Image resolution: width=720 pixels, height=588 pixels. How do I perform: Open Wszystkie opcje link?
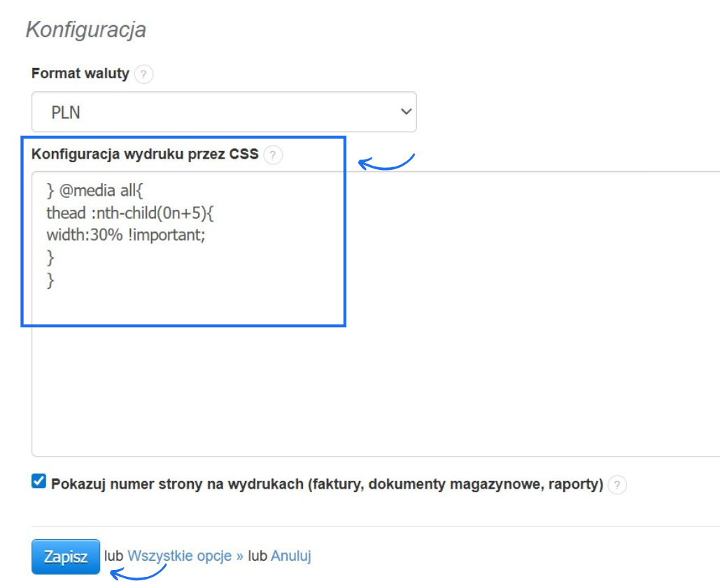coord(178,555)
